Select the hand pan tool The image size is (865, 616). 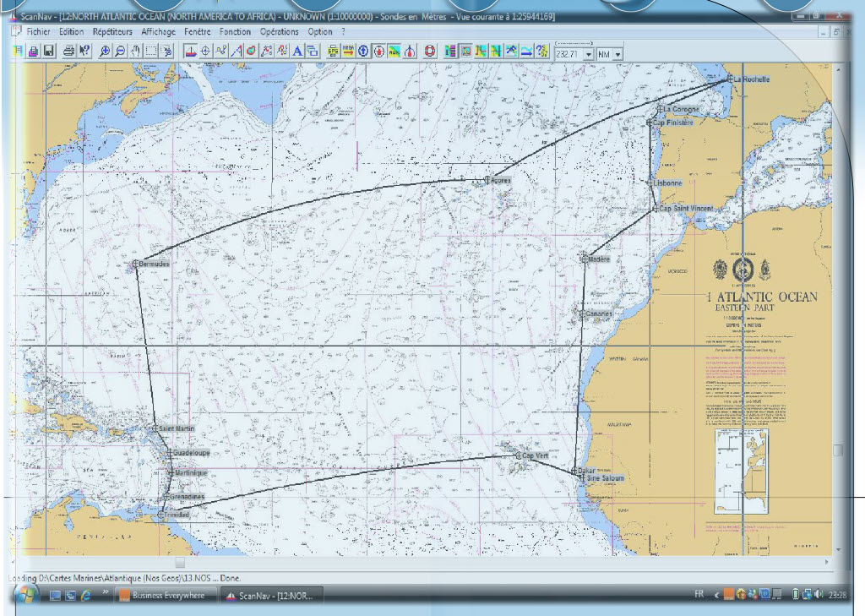[x=136, y=51]
